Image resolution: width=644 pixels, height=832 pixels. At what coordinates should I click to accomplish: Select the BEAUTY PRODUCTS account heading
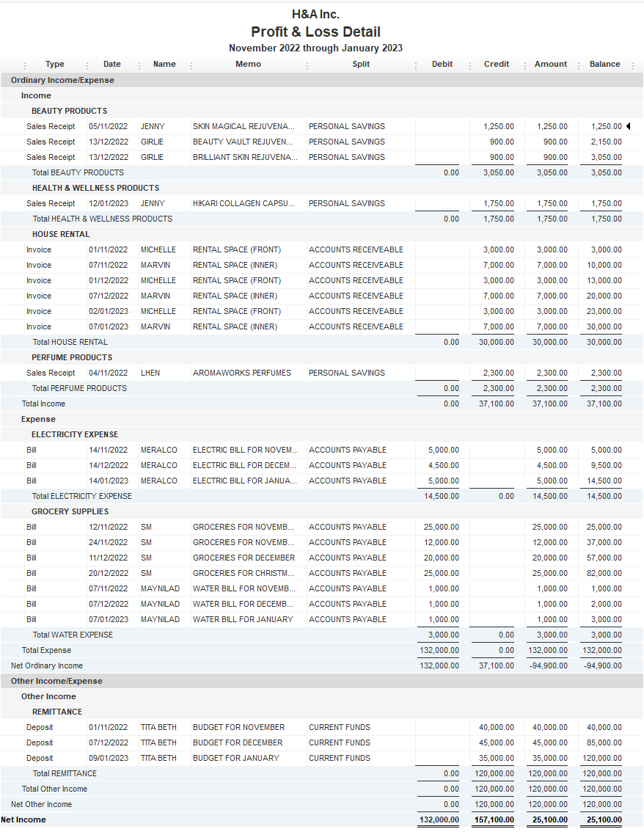pos(70,111)
